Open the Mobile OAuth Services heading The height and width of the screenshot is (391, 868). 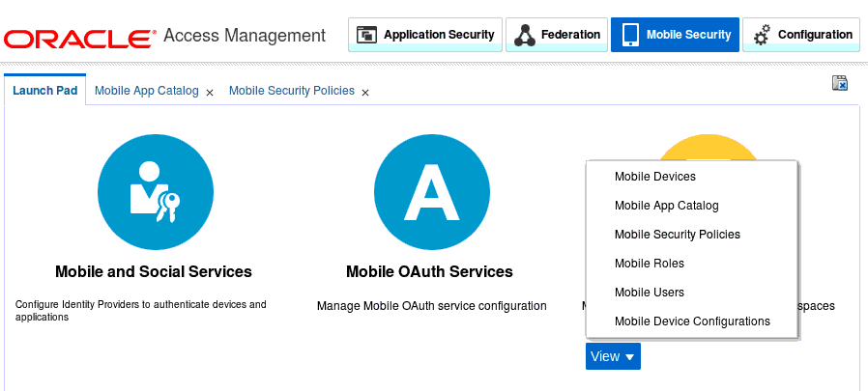click(429, 272)
